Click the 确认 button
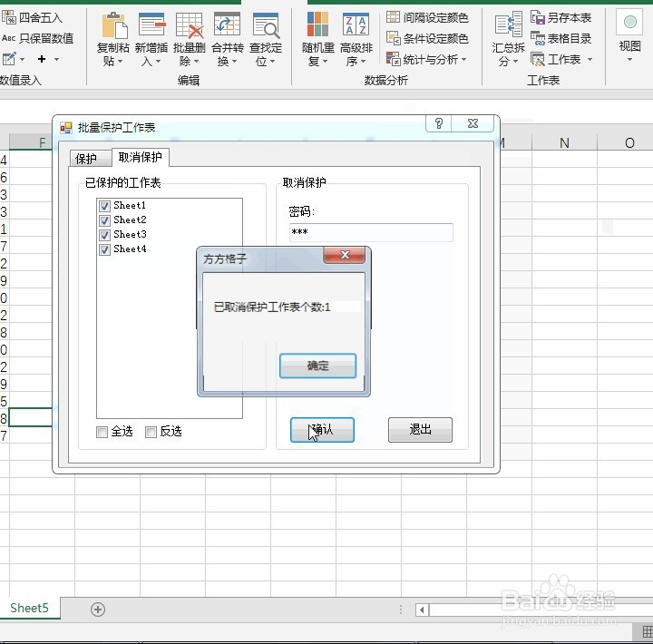653x644 pixels. point(322,429)
